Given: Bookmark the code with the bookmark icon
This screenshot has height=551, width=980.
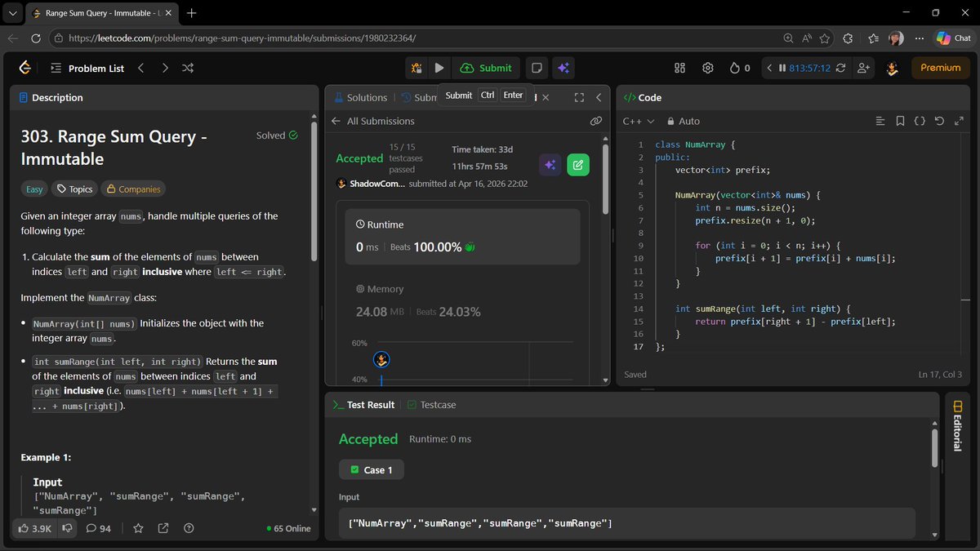Looking at the screenshot, I should pos(900,120).
